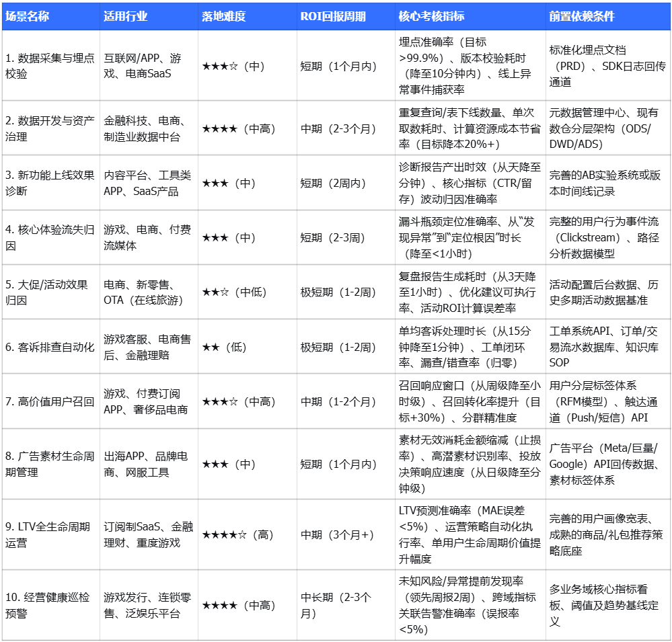Click industry cell 游戏发行、连锁零售、泛娱乐平台

[149, 605]
